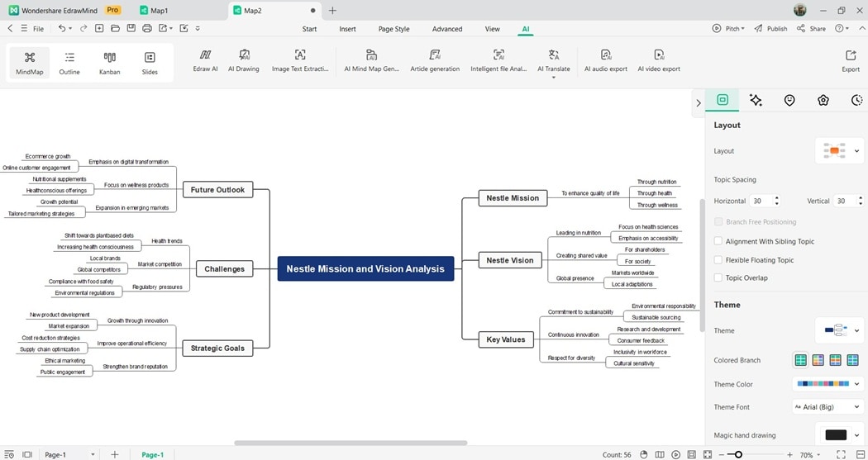Switch to Slides view
This screenshot has height=460, width=868.
tap(150, 63)
